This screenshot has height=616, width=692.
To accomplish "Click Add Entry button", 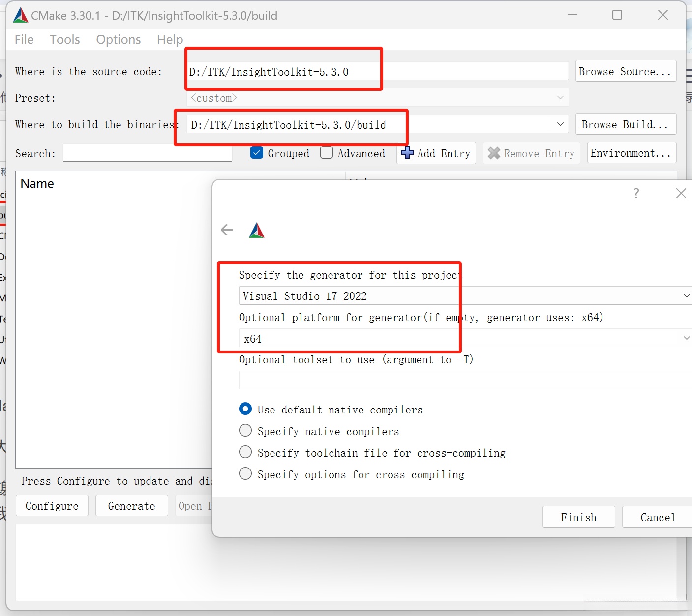I will point(436,153).
